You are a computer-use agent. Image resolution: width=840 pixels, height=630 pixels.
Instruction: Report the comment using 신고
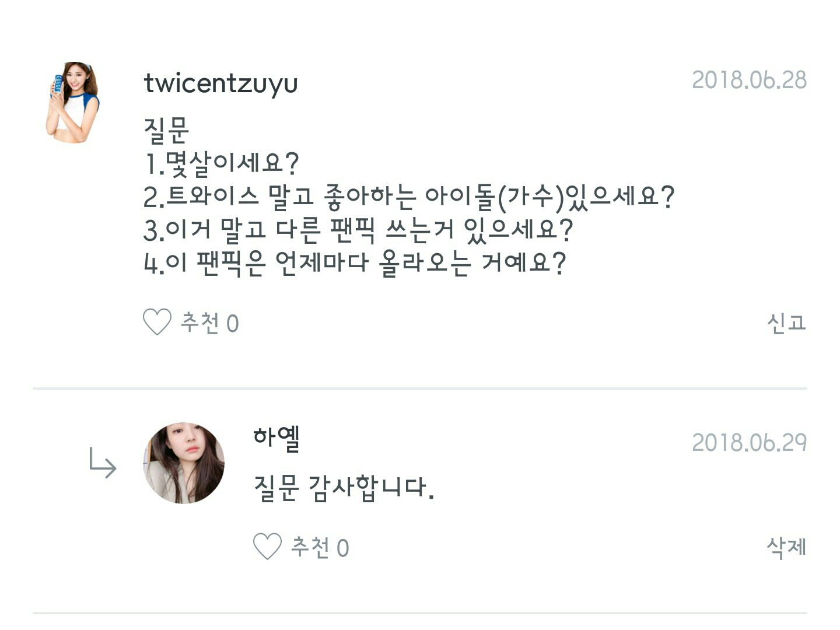point(786,323)
